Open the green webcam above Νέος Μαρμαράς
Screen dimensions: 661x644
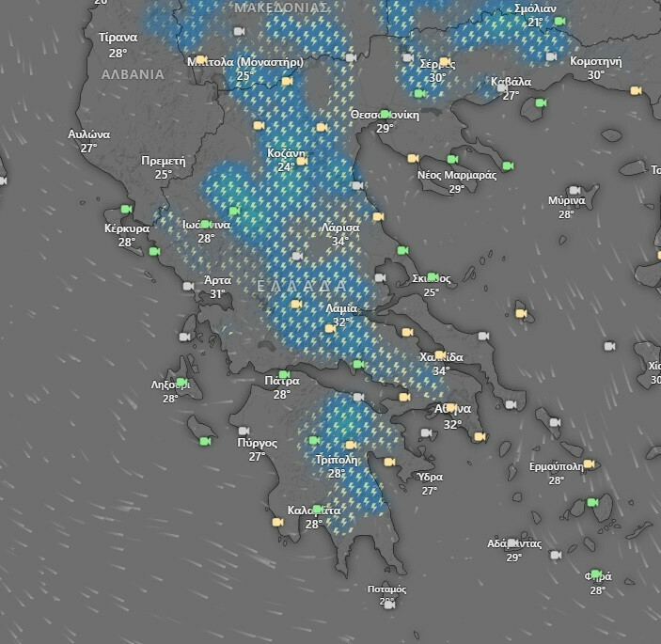click(452, 160)
